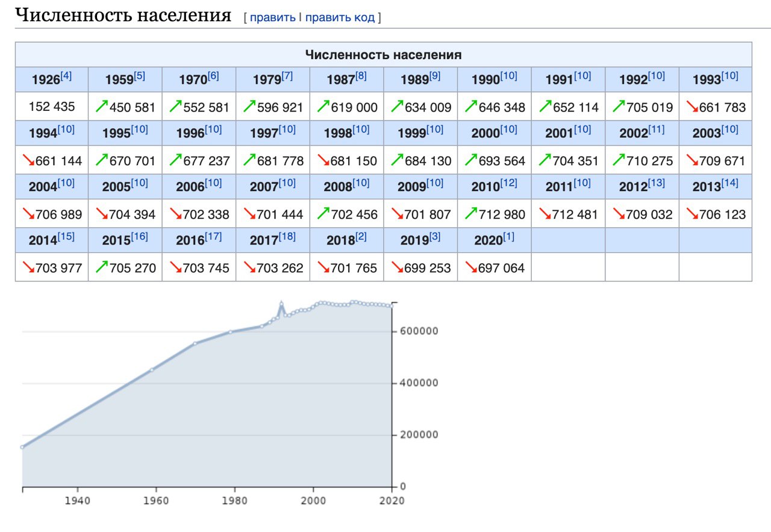Screen dimensions: 771x532
Task: Open footnote [10] next to 1990
Action: pos(509,77)
